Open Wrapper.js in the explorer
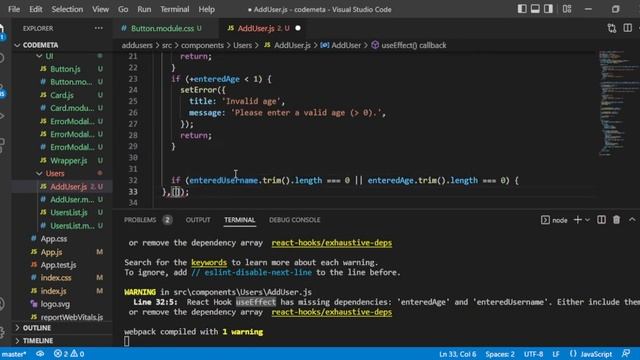The image size is (640, 360). pyautogui.click(x=68, y=160)
